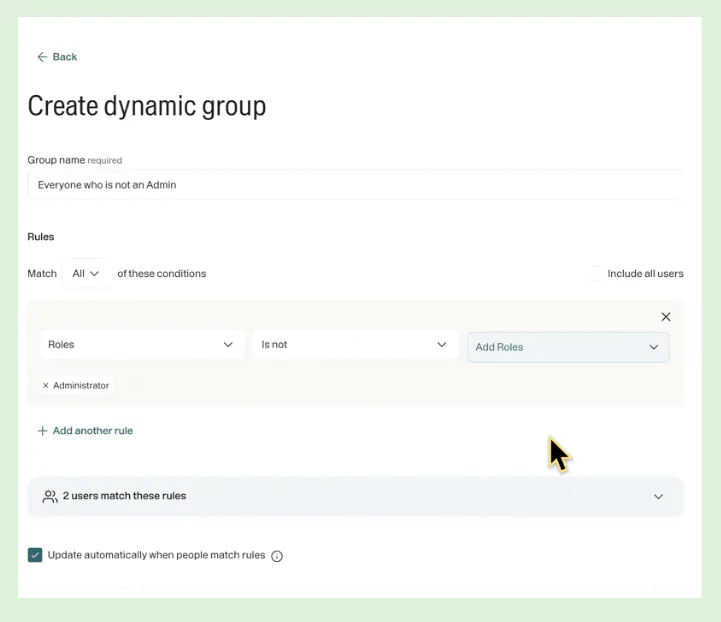This screenshot has width=721, height=622.
Task: Click the Roles field chevron arrow
Action: [228, 344]
